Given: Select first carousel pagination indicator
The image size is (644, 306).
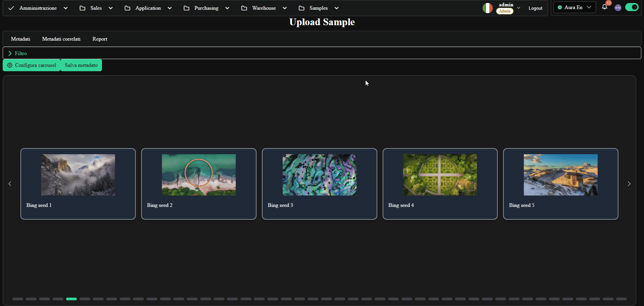Looking at the screenshot, I should (18, 299).
